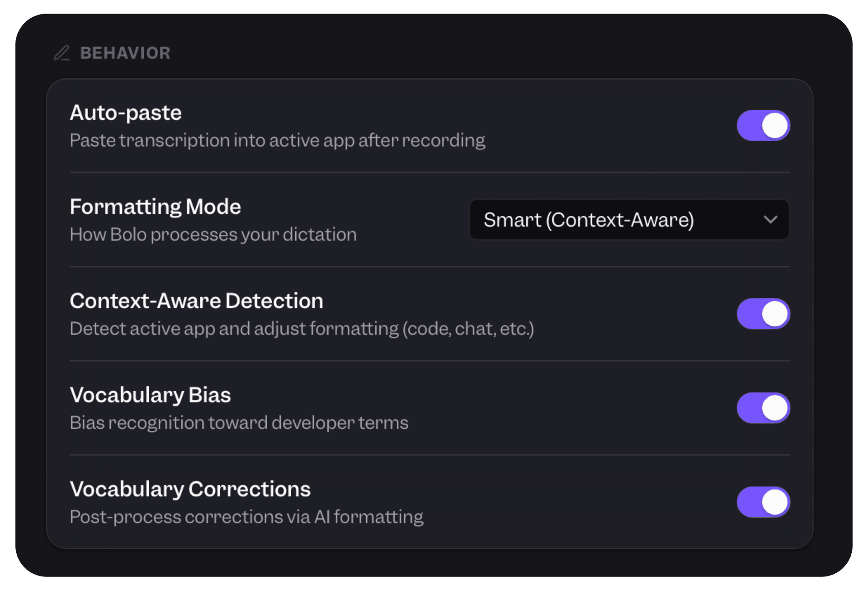Click the BEHAVIOR section header
The width and height of the screenshot is (868, 595).
(126, 53)
